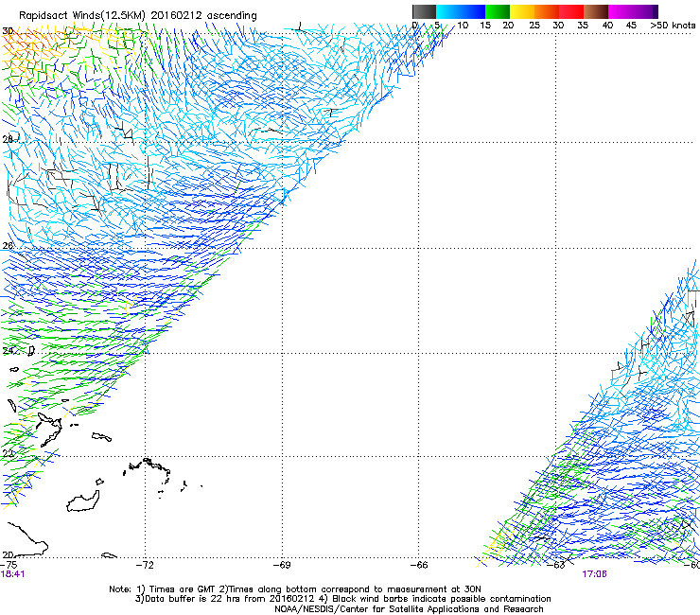Click the latitude label '30'
This screenshot has width=700, height=615.
(8, 31)
